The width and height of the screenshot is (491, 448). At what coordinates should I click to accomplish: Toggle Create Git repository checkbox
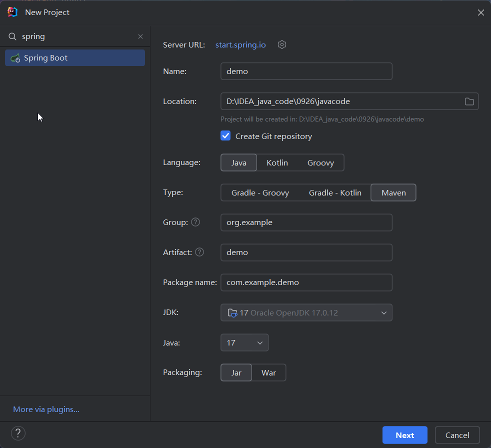click(225, 136)
